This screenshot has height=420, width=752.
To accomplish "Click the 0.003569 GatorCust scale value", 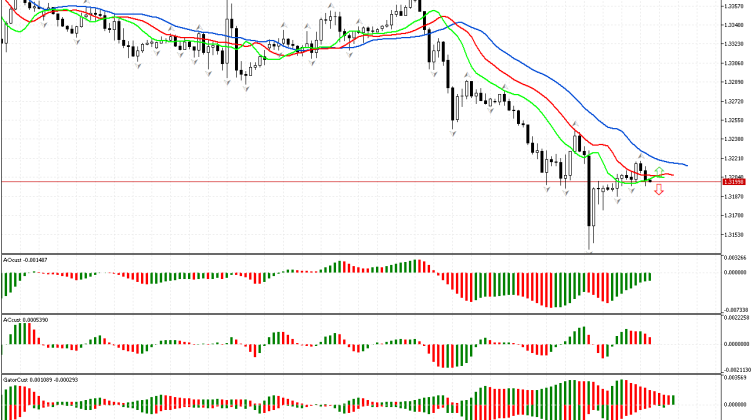I will coord(735,379).
